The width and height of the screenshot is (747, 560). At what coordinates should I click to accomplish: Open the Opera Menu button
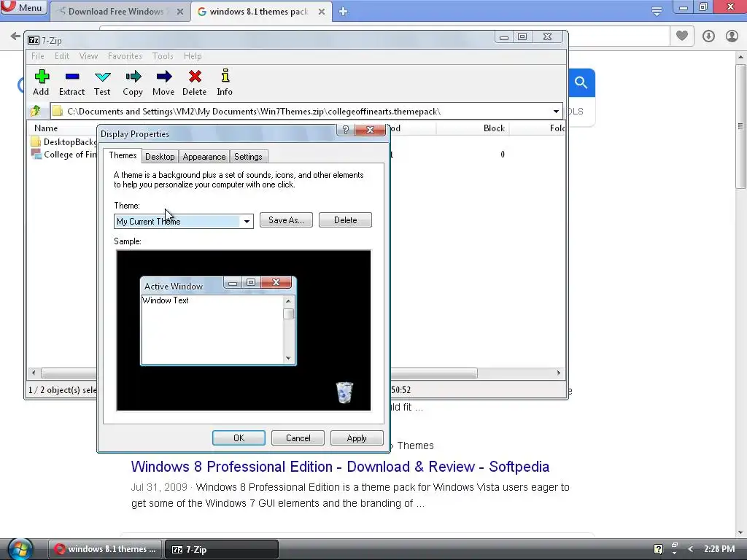click(24, 7)
